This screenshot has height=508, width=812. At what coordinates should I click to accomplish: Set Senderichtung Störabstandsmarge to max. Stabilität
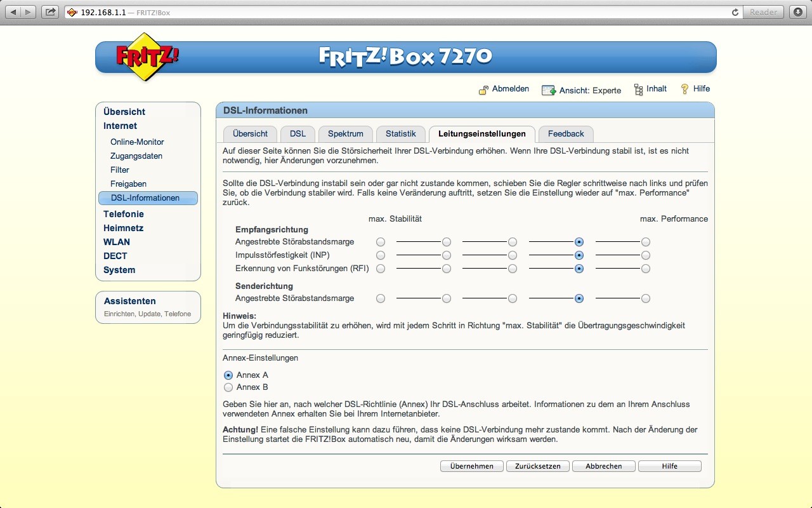click(381, 298)
